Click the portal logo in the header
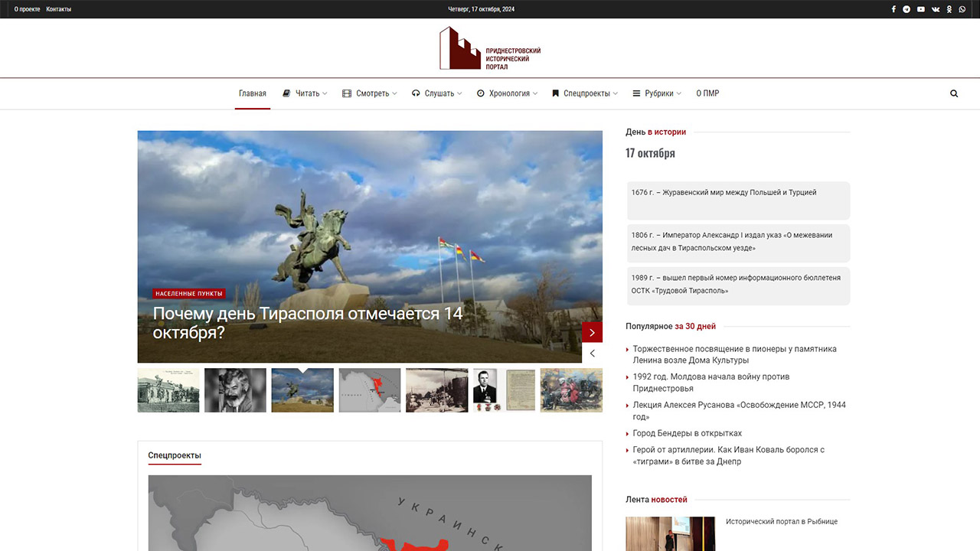 point(489,48)
